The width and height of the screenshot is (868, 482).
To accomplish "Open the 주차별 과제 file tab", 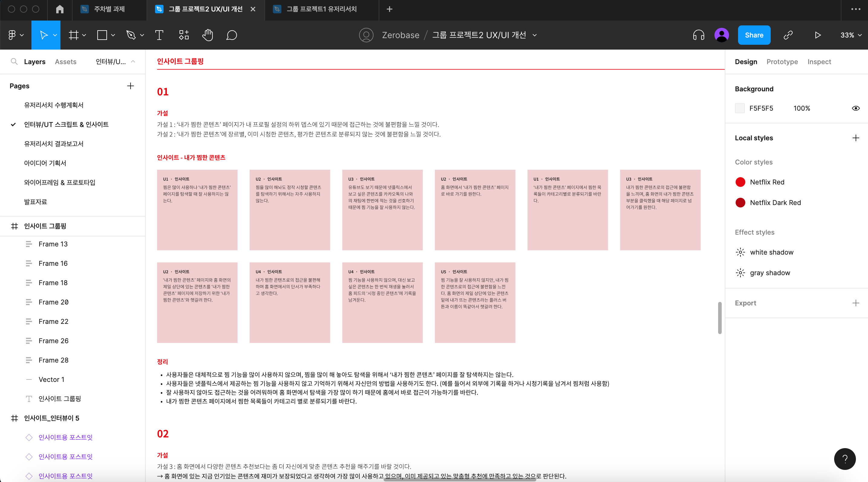I will click(x=109, y=9).
